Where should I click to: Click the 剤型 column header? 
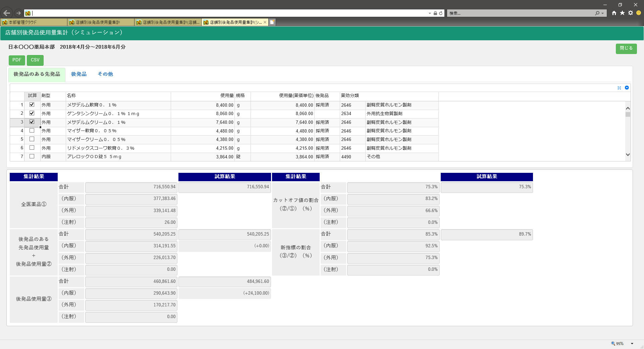(53, 96)
